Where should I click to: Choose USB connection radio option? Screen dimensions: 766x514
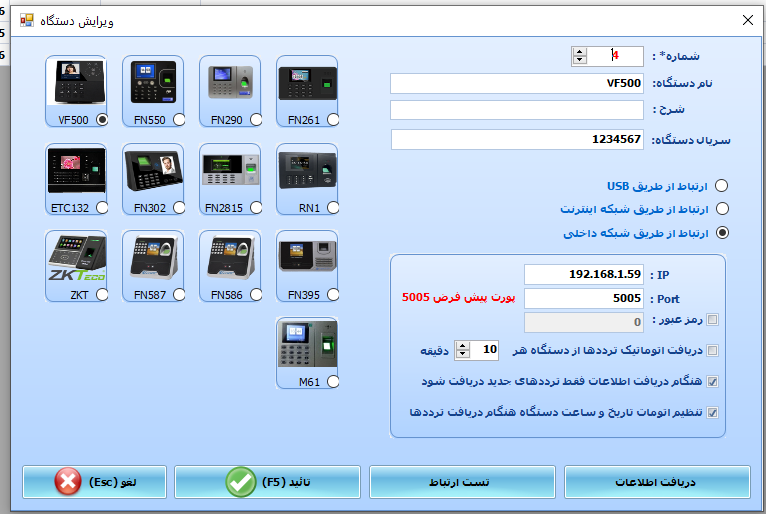click(x=723, y=186)
